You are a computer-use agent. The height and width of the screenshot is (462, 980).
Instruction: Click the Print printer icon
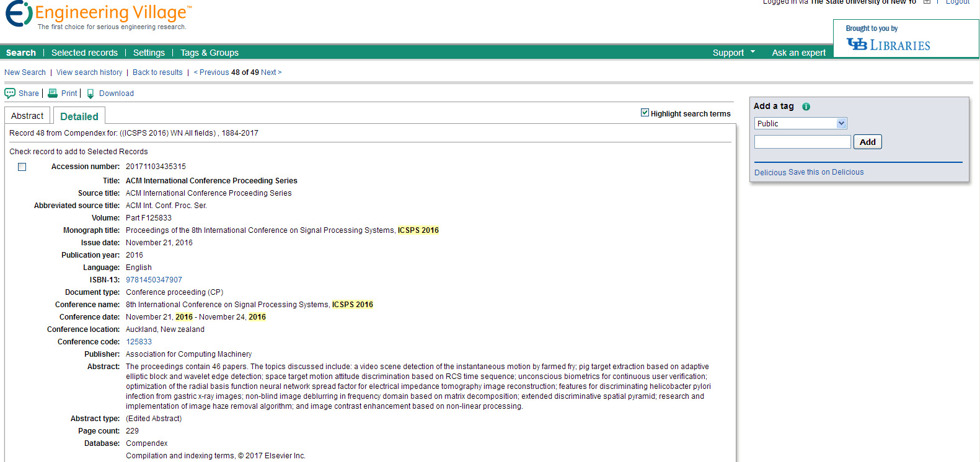click(53, 94)
